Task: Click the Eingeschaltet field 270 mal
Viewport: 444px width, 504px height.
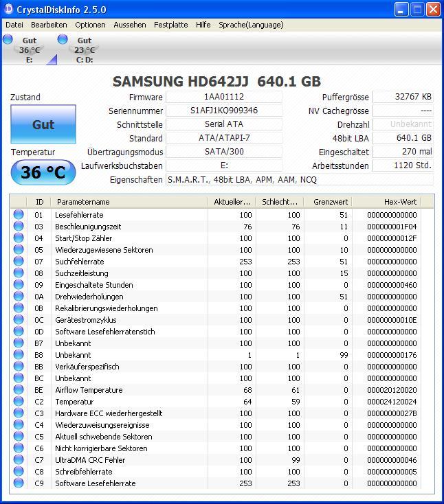Action: tap(403, 152)
